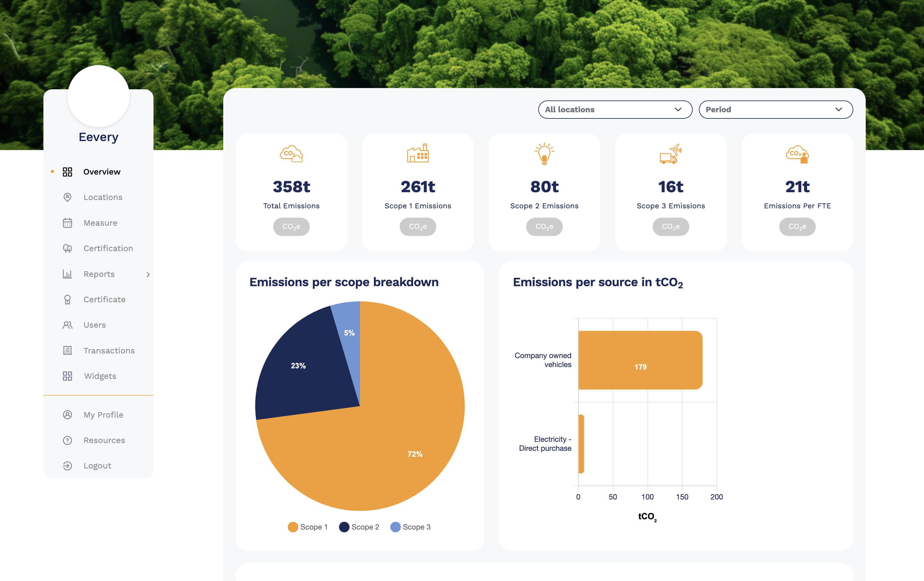Toggle Scope 1 in pie chart legend
The image size is (924, 581).
308,527
